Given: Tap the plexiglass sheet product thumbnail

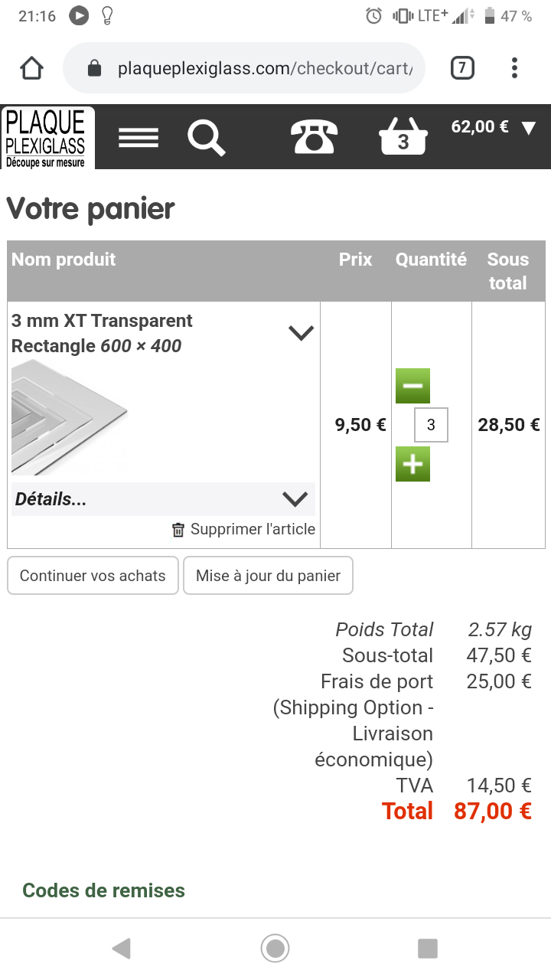Looking at the screenshot, I should tap(69, 417).
